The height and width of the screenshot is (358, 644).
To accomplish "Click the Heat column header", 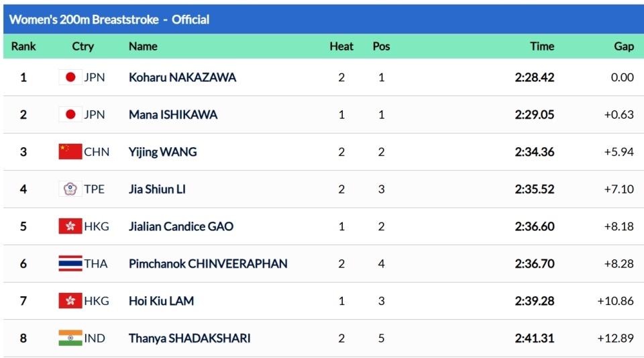I will pyautogui.click(x=341, y=46).
